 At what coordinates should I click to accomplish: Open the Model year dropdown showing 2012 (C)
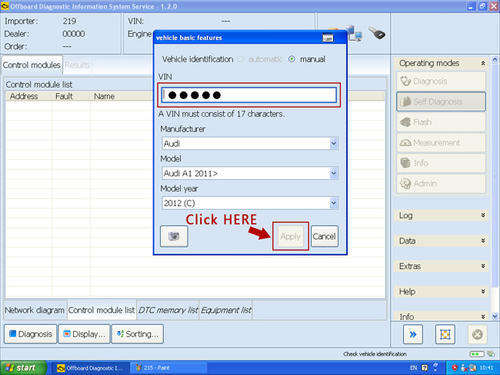click(250, 203)
